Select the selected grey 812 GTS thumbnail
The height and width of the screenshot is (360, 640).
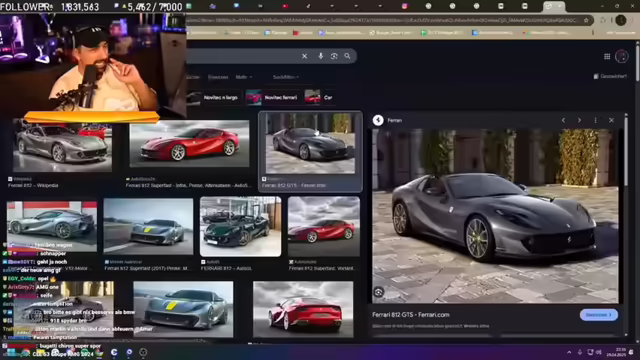(310, 143)
